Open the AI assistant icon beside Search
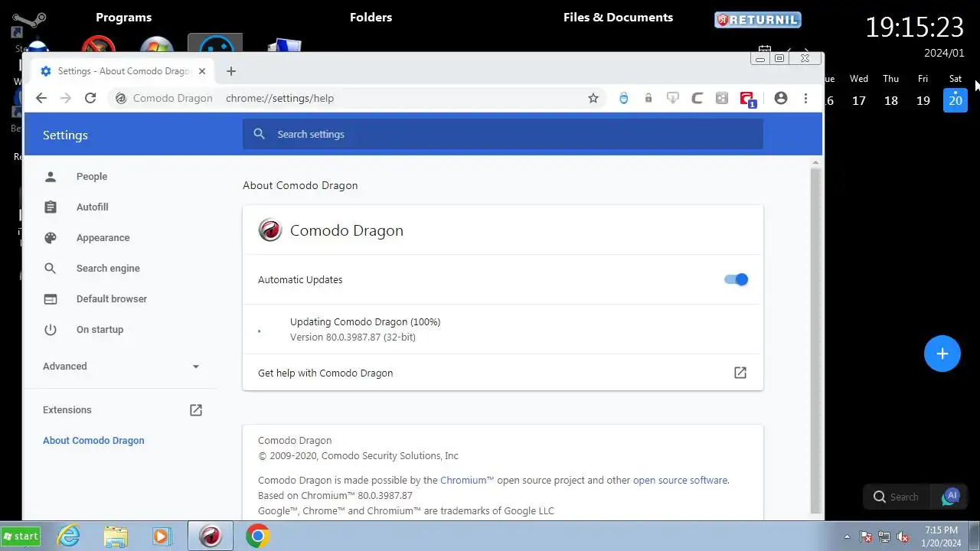Image resolution: width=980 pixels, height=551 pixels. tap(950, 497)
